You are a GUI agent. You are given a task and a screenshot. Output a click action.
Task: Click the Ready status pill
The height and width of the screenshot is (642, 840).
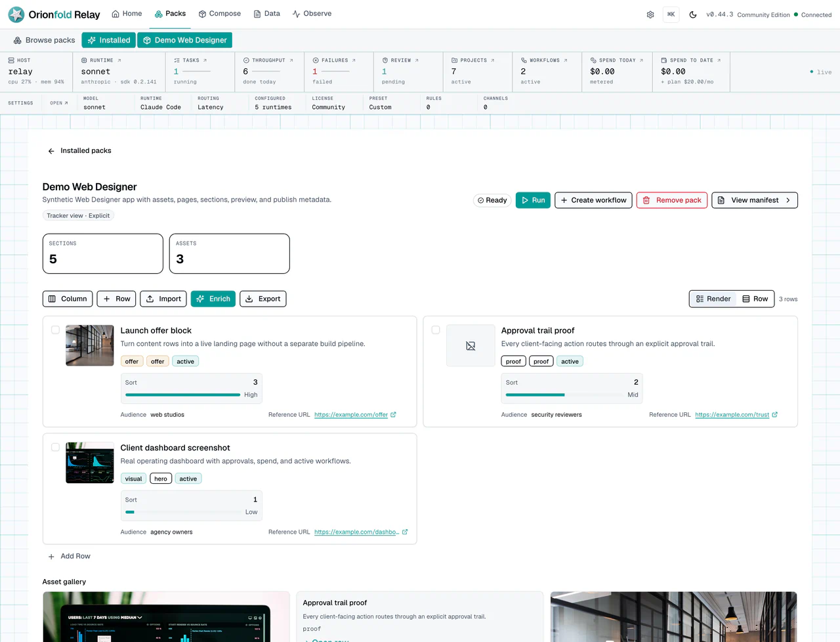pyautogui.click(x=492, y=200)
